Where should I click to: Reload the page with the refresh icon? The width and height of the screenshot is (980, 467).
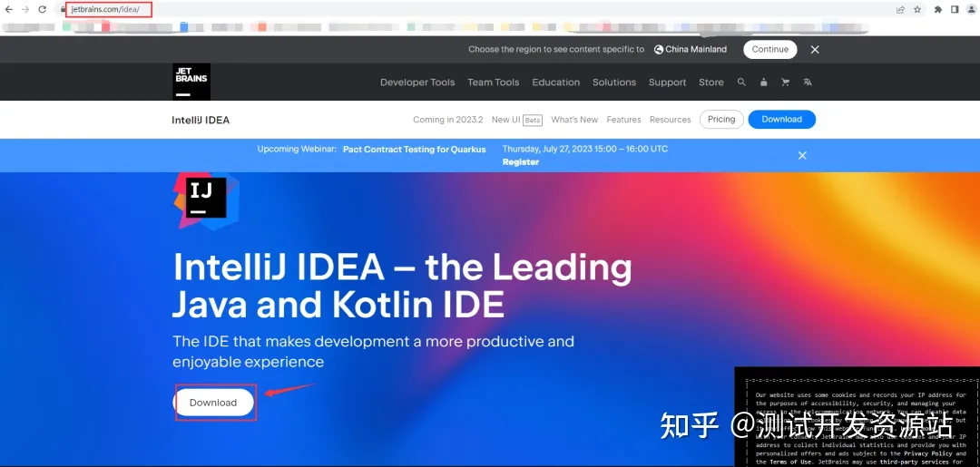pyautogui.click(x=43, y=9)
